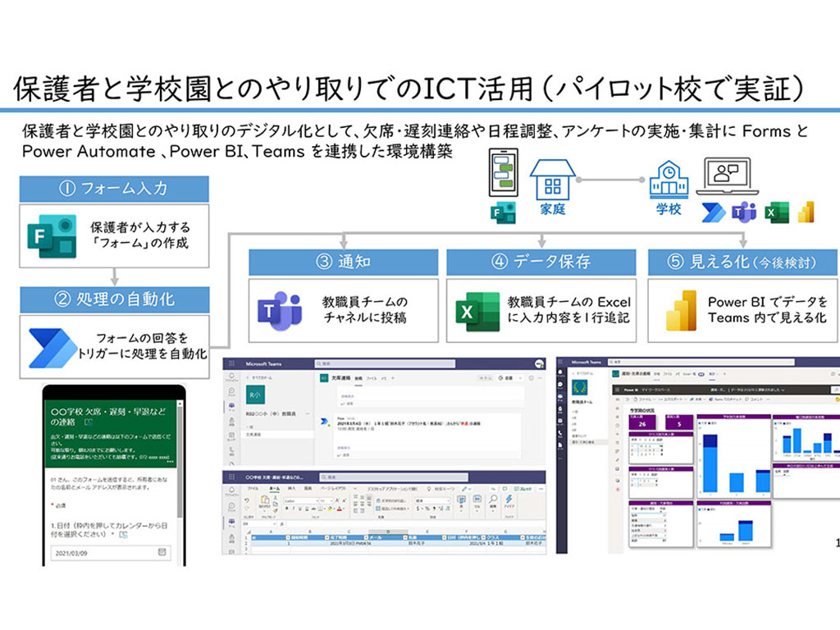Click the Microsoft Forms logo in step ①

point(52,236)
